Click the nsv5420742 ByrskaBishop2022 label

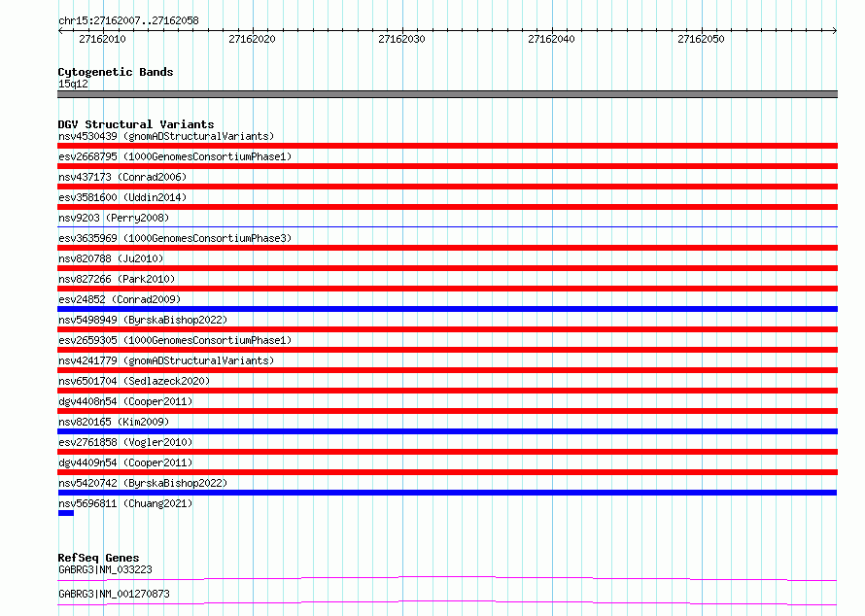pos(143,483)
